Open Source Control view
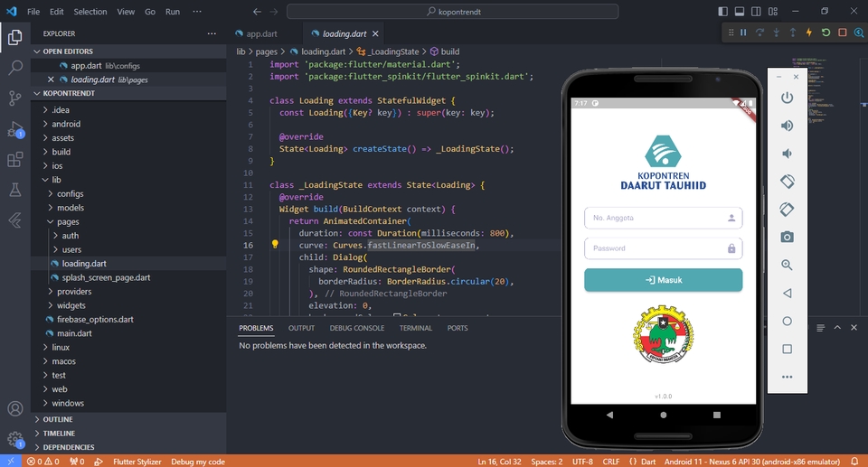Viewport: 868px width, 467px height. click(15, 98)
